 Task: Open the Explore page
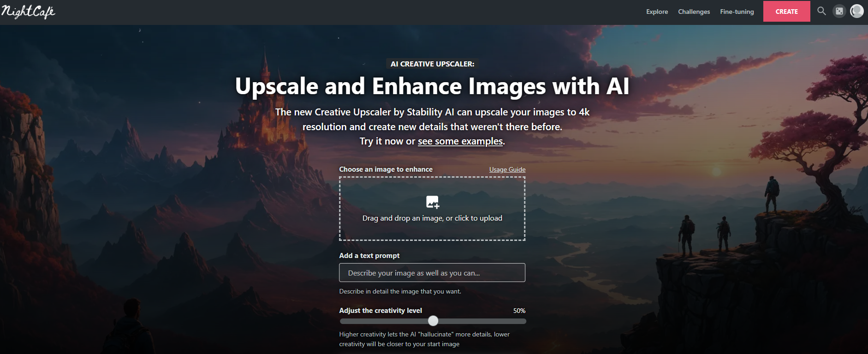657,12
